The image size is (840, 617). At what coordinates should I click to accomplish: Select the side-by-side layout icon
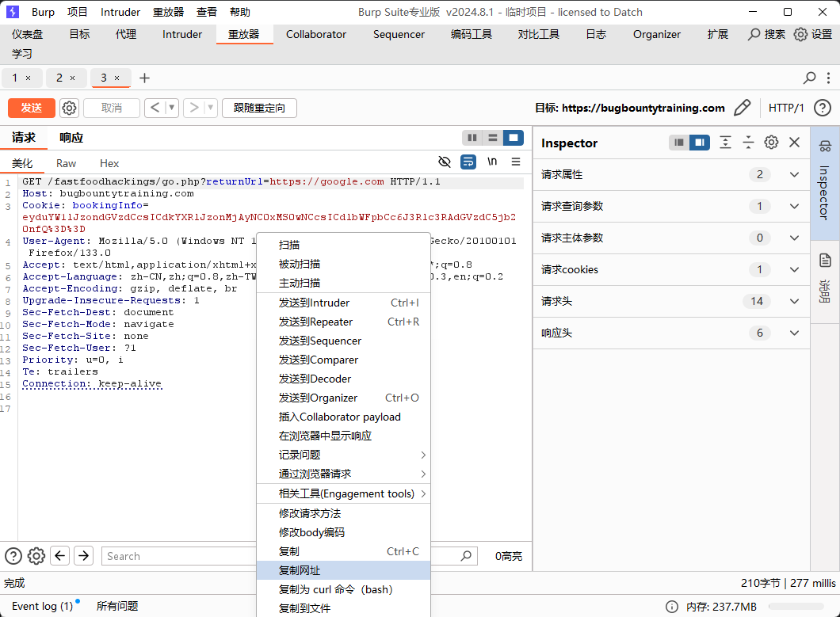pos(472,138)
